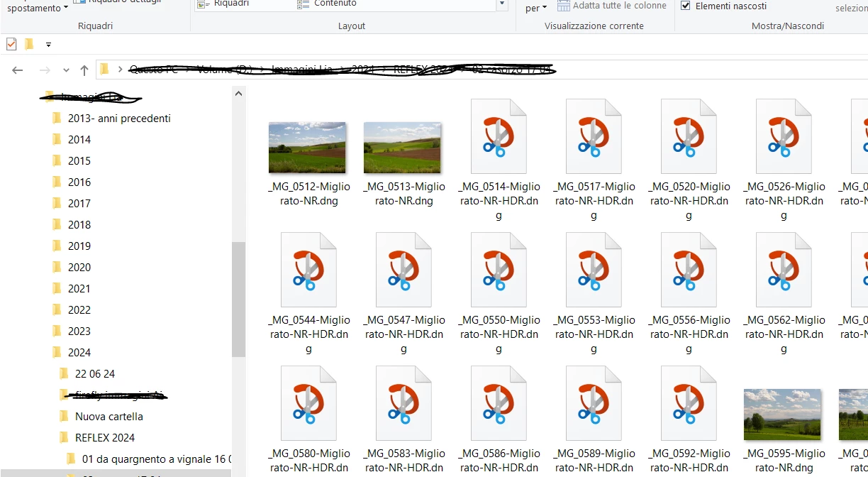Open the REFLEX 2024 folder
Image resolution: width=868 pixels, height=477 pixels.
(x=105, y=438)
